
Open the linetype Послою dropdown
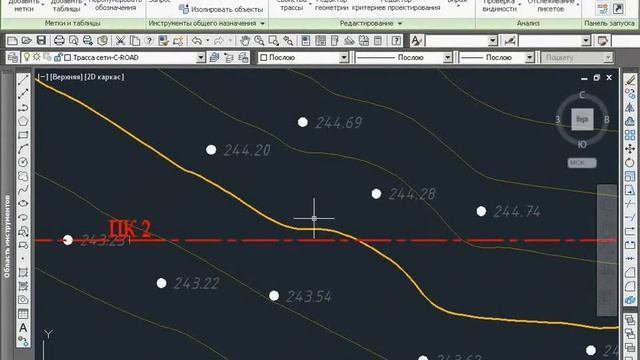(447, 58)
